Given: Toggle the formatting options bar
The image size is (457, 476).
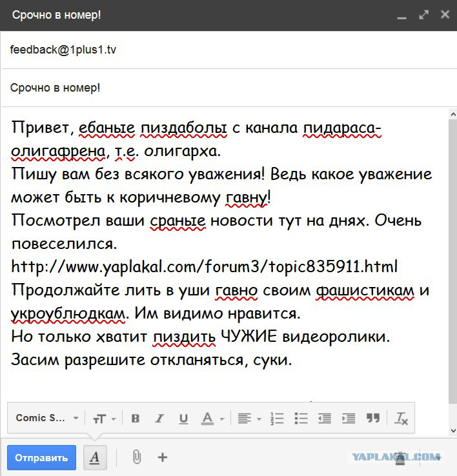Looking at the screenshot, I should 95,457.
